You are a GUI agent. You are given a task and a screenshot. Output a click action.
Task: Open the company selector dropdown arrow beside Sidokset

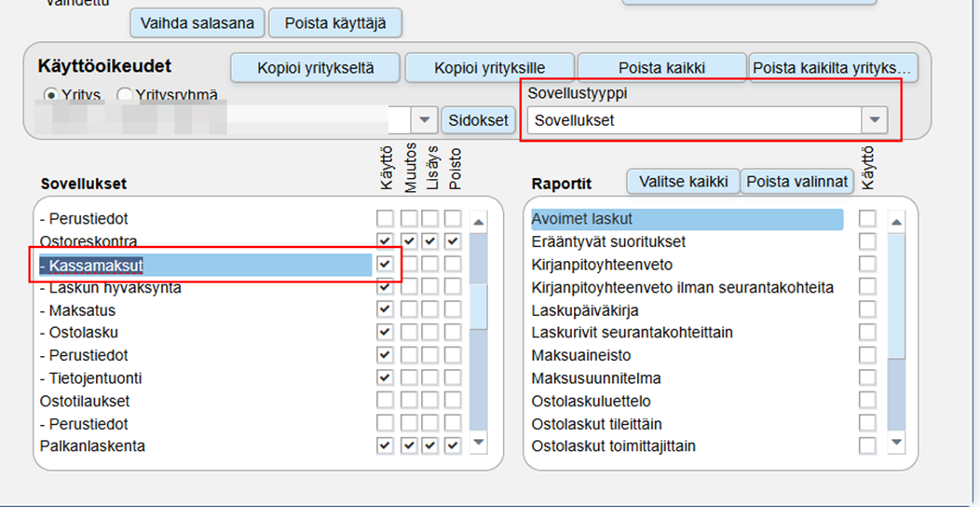pyautogui.click(x=425, y=119)
